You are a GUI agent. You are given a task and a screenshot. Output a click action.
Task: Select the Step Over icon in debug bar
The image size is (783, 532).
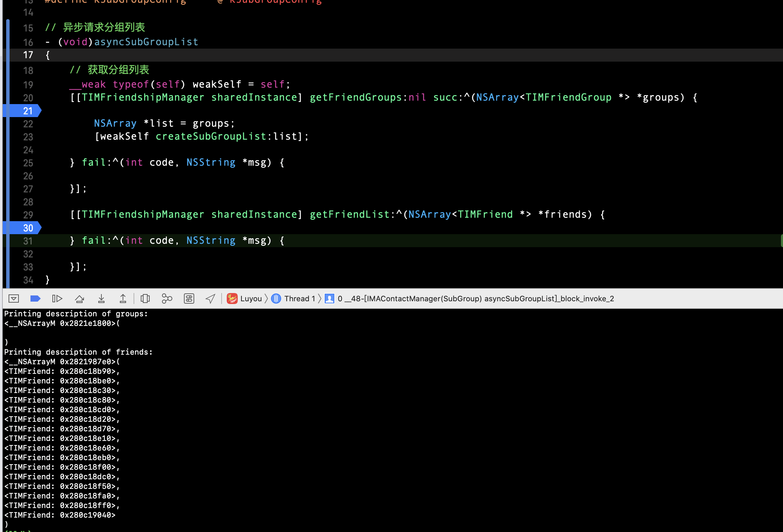click(x=80, y=299)
